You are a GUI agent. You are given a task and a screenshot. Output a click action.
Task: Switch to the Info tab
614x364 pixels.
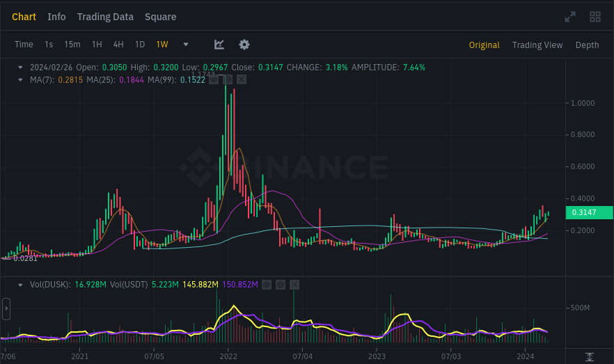57,17
